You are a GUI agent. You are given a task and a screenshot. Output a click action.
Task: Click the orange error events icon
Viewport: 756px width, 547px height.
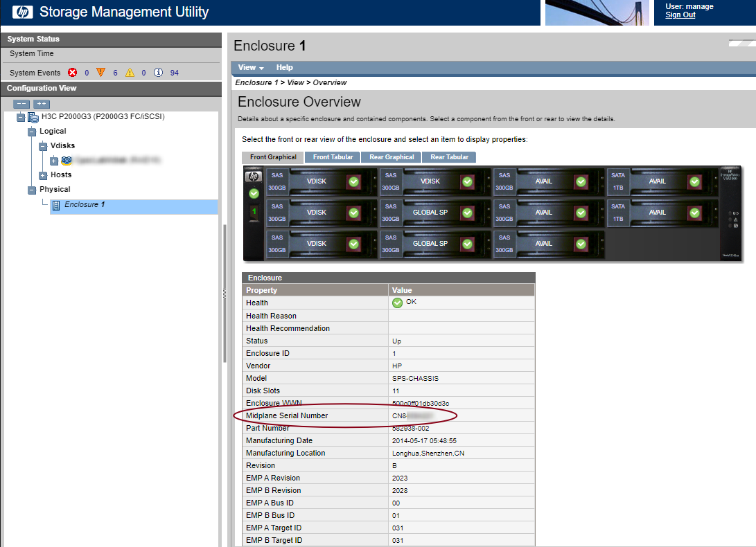coord(100,72)
